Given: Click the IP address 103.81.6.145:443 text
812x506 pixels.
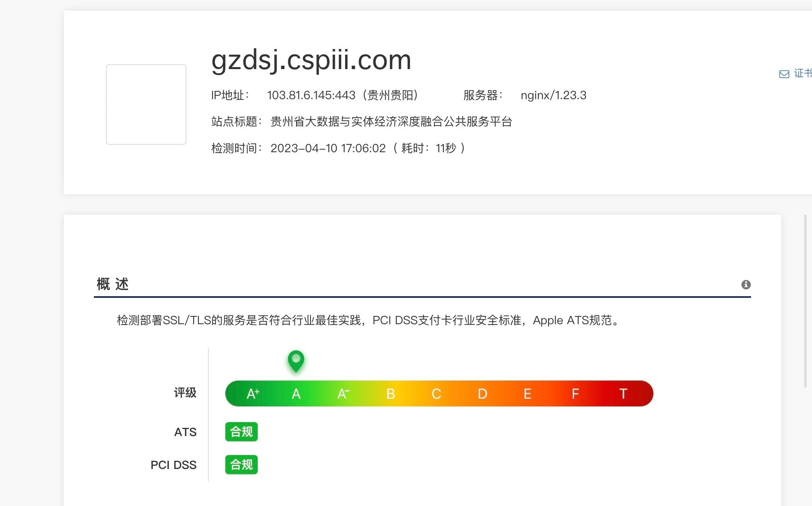Looking at the screenshot, I should [311, 95].
